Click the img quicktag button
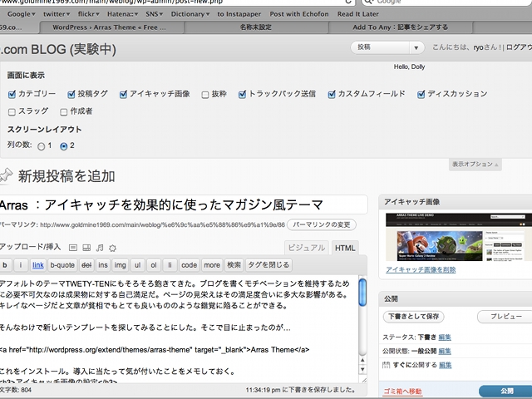532x399 pixels. point(120,265)
